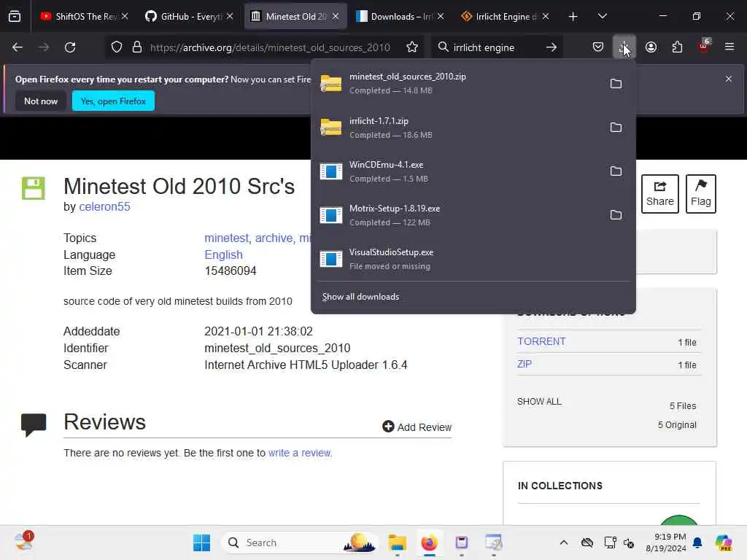Screen dimensions: 747x560
Task: Open WinCDEmu-4.1.exe download entry
Action: (457, 171)
